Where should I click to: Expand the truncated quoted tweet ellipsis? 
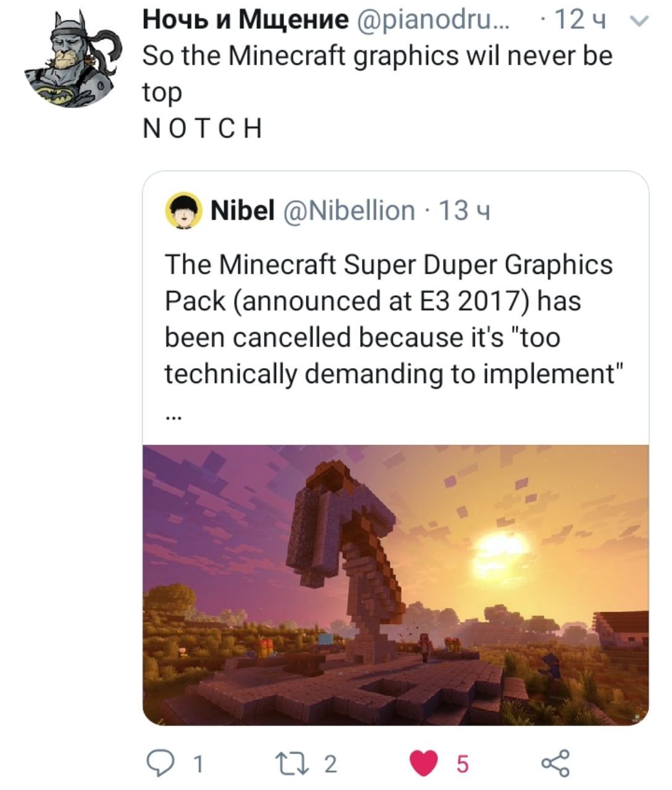(x=173, y=417)
